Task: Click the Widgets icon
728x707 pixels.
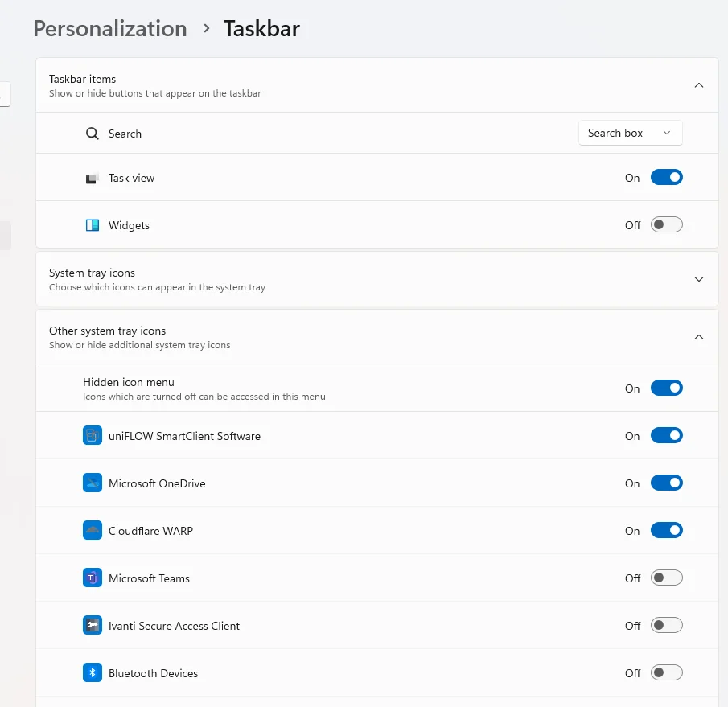Action: click(x=93, y=225)
